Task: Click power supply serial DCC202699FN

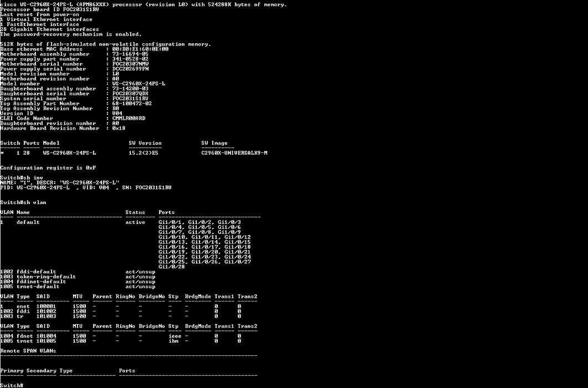Action: (x=130, y=69)
